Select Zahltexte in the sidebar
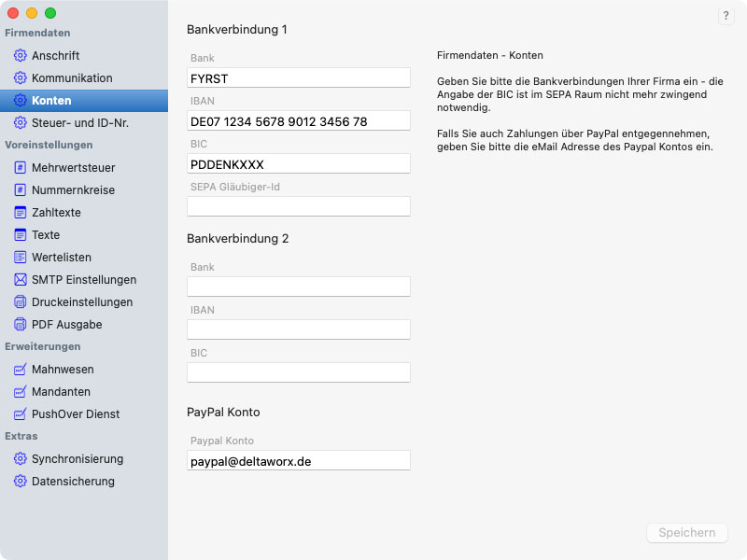Screen dimensions: 747x560 tap(56, 213)
